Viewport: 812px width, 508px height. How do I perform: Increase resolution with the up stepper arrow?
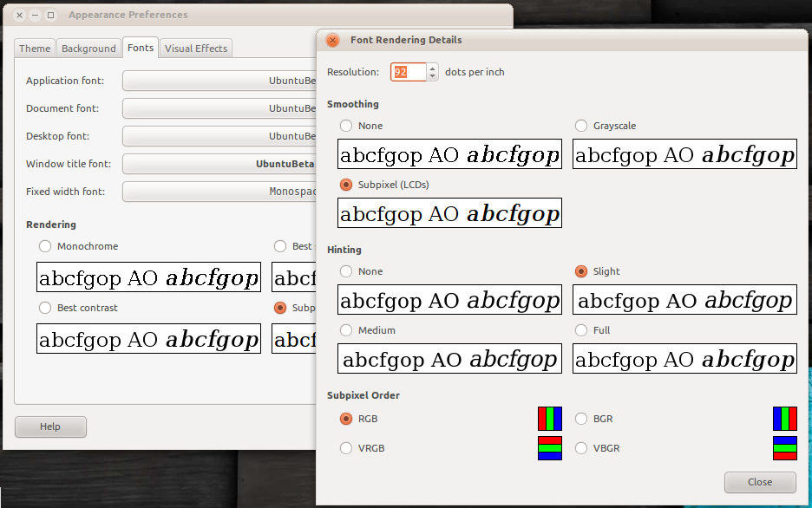click(434, 68)
